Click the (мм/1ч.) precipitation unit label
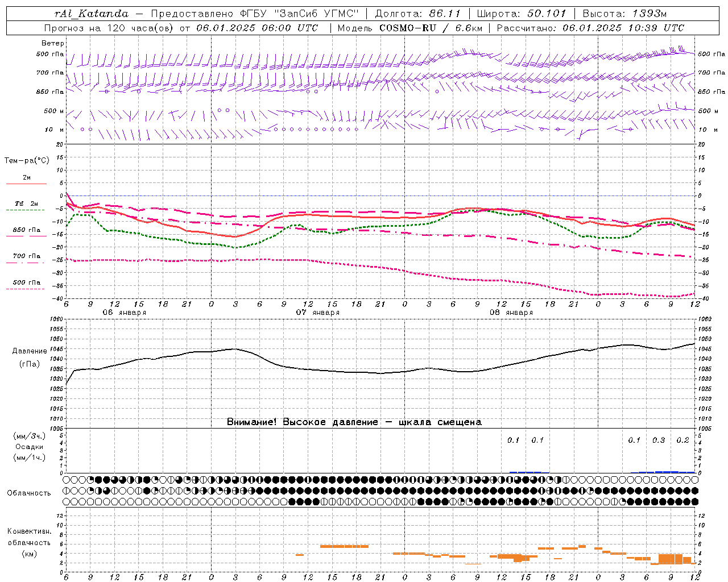 (x=30, y=458)
